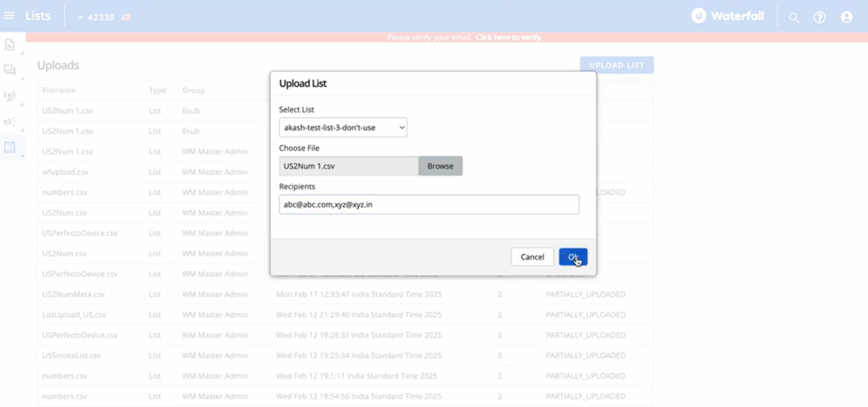Click the Recipients input field
Viewport: 868px width, 407px height.
[x=429, y=204]
